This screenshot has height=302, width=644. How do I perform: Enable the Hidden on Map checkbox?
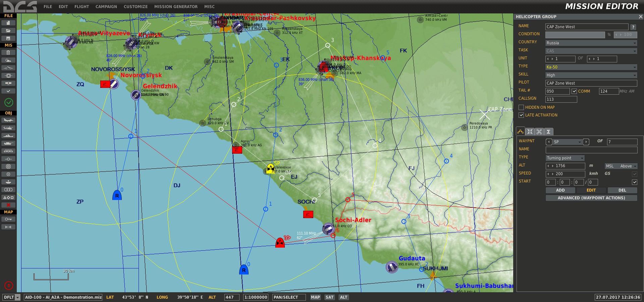click(521, 107)
